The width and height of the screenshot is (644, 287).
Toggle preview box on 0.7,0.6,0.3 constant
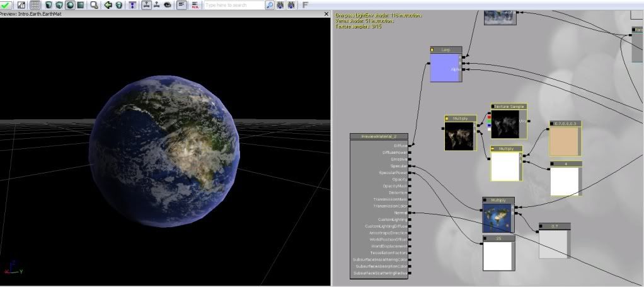[x=553, y=124]
